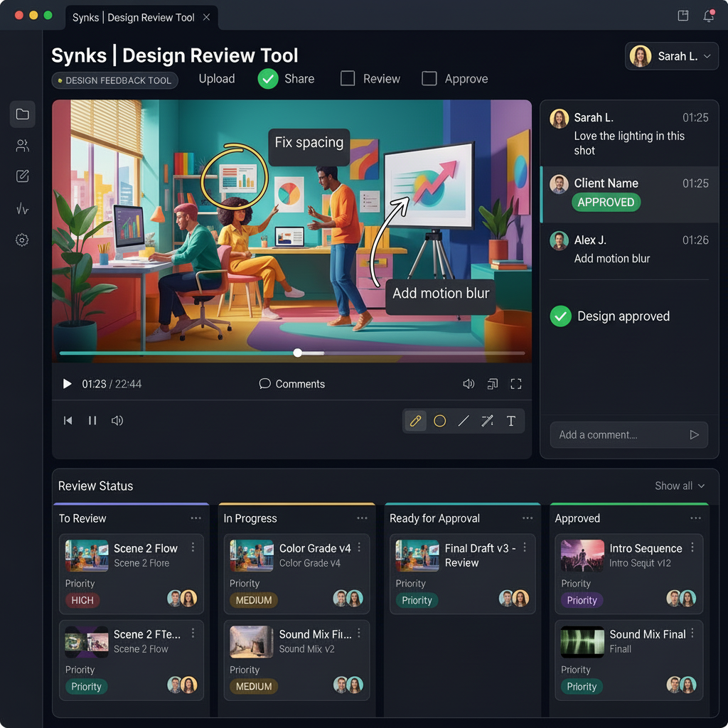
Task: Skip to the previous frame button
Action: (68, 421)
